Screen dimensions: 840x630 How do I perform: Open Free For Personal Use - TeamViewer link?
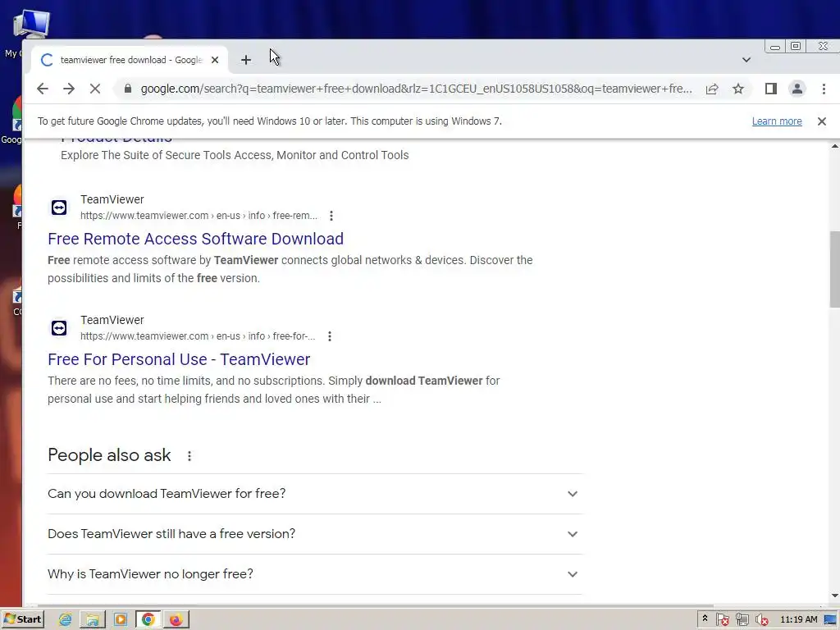click(179, 359)
